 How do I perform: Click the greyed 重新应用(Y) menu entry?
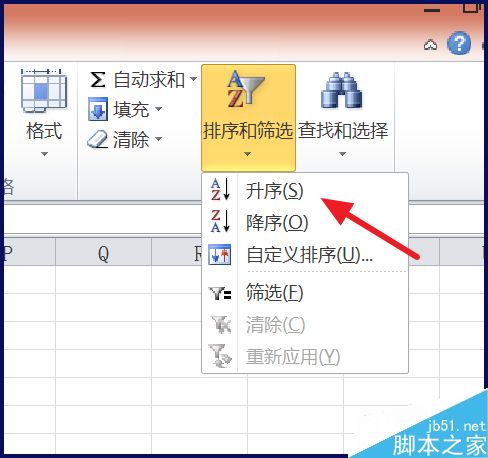pyautogui.click(x=305, y=357)
